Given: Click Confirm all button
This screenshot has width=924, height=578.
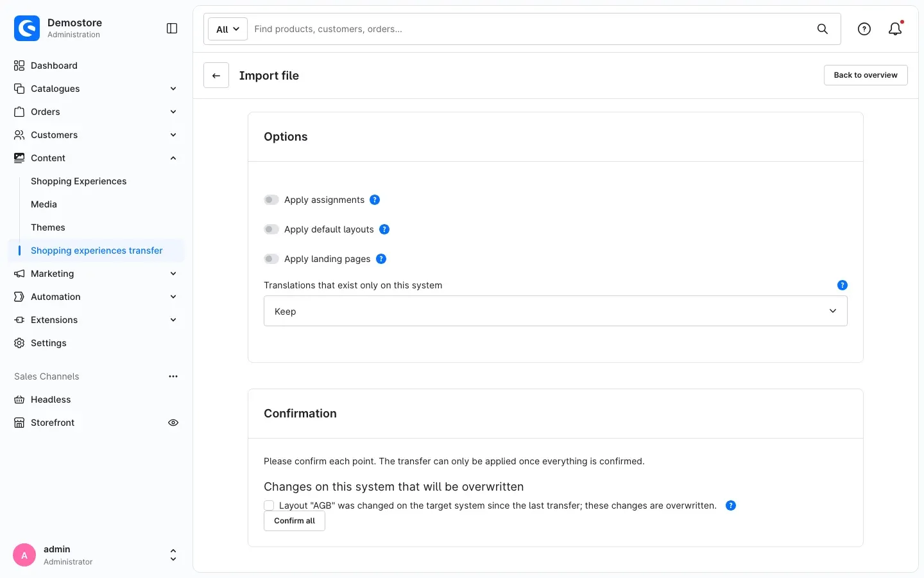Looking at the screenshot, I should point(295,521).
